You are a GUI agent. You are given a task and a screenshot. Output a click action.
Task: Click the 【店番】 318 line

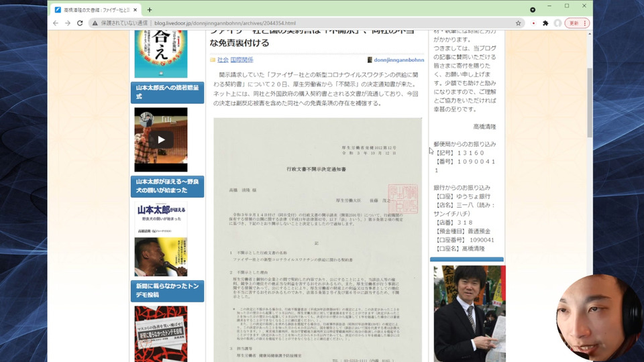(453, 223)
